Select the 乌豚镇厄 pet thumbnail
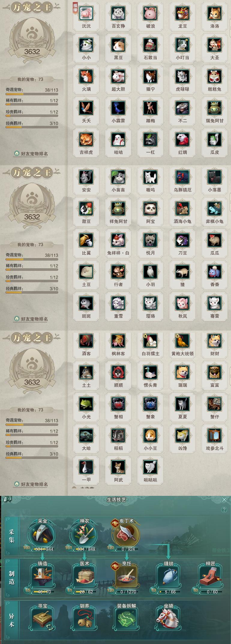 (182, 177)
